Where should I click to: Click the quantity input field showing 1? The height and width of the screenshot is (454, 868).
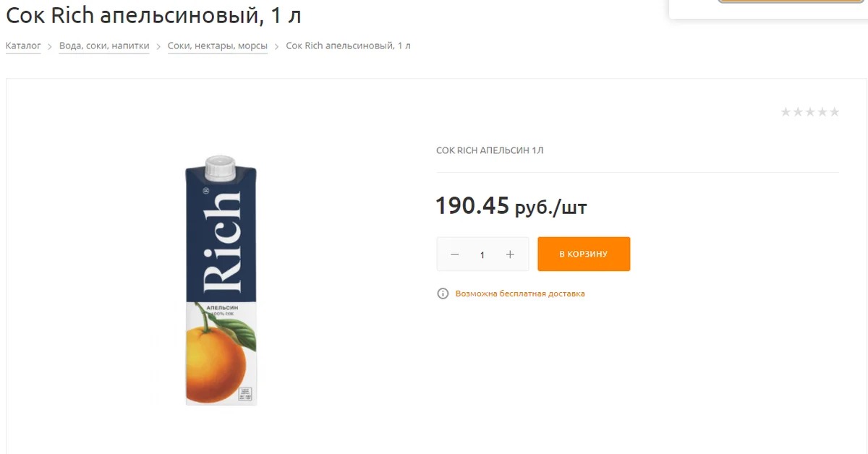point(482,254)
